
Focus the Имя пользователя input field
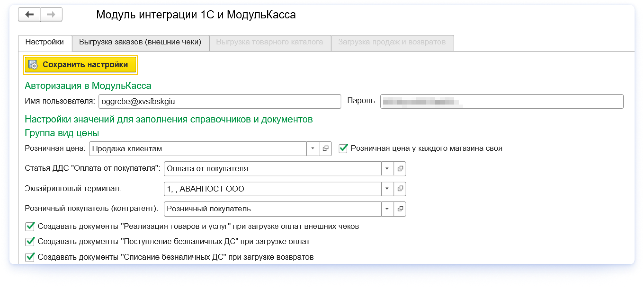coord(220,101)
